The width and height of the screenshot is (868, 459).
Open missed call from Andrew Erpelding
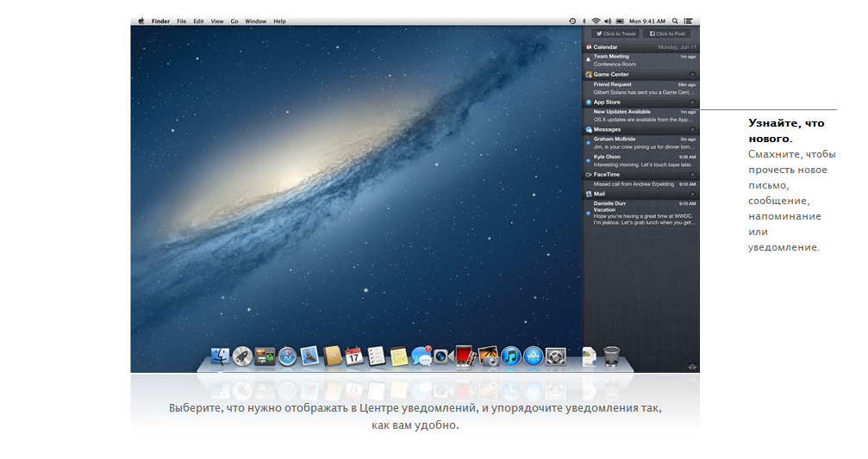point(641,184)
